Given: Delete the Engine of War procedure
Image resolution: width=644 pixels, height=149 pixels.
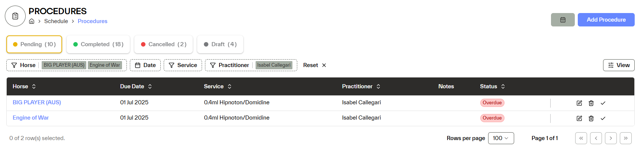Looking at the screenshot, I should coord(591,118).
